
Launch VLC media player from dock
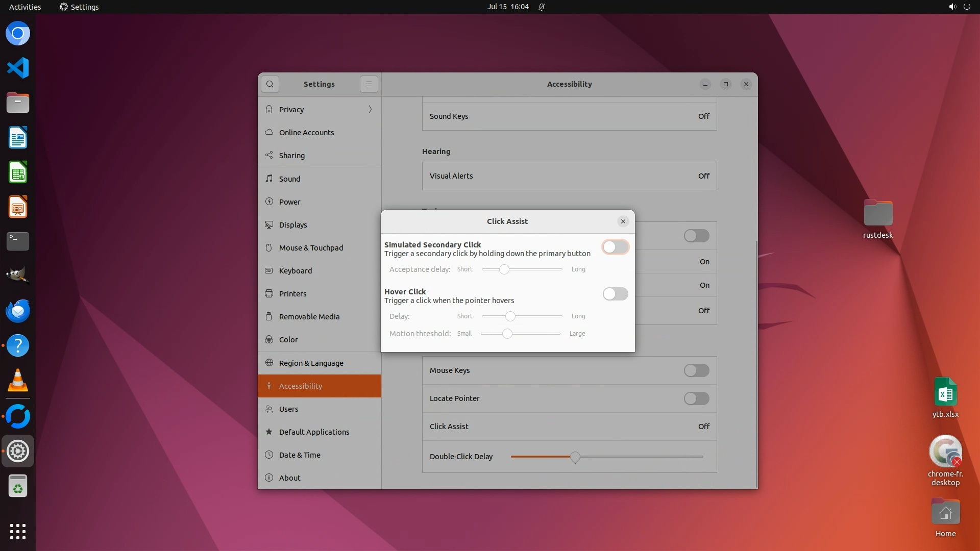pyautogui.click(x=18, y=381)
